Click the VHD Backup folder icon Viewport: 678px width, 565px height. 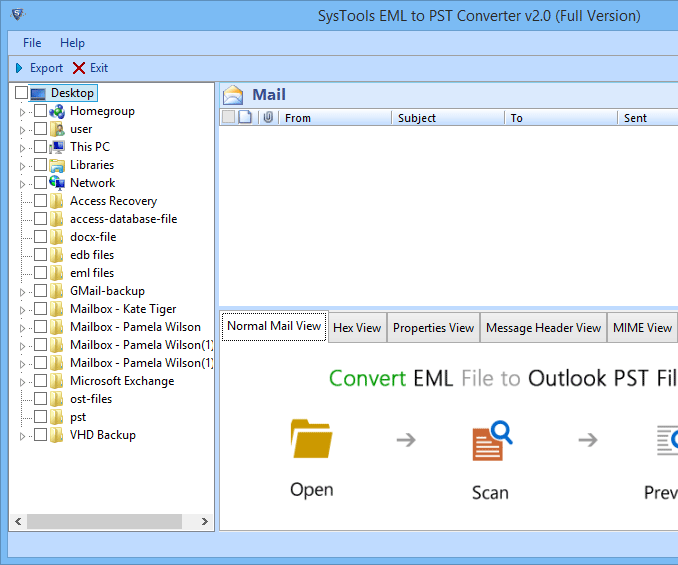point(57,435)
